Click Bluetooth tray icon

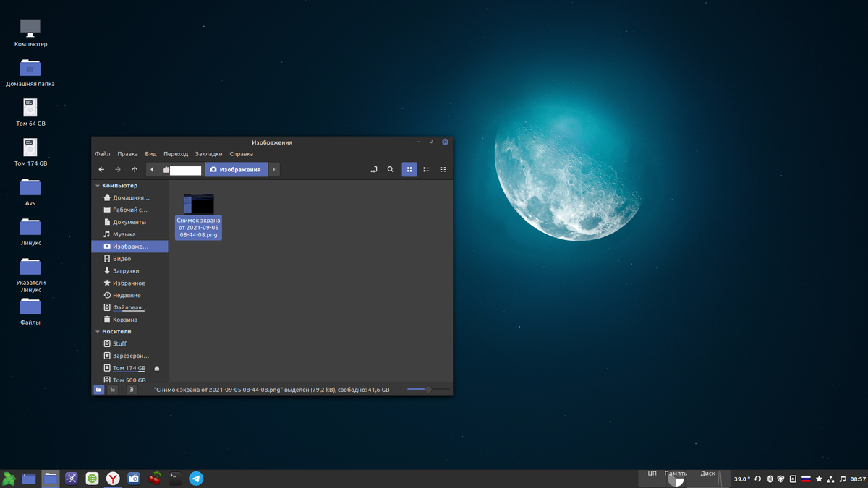(x=770, y=479)
